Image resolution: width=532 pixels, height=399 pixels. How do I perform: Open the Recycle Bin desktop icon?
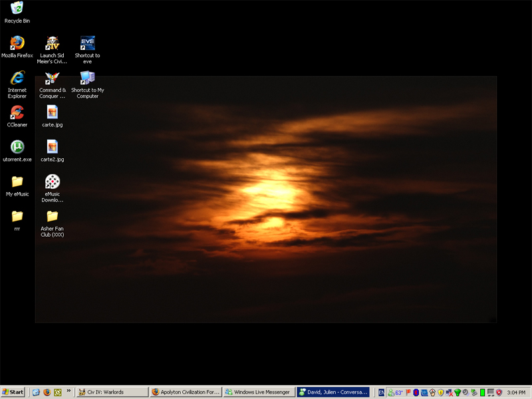click(17, 9)
